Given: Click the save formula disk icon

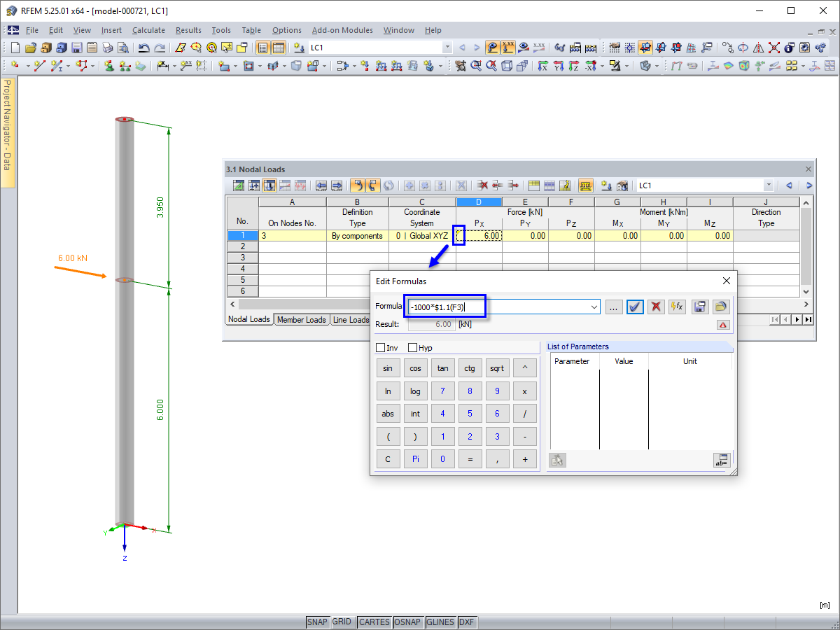Looking at the screenshot, I should pos(699,307).
